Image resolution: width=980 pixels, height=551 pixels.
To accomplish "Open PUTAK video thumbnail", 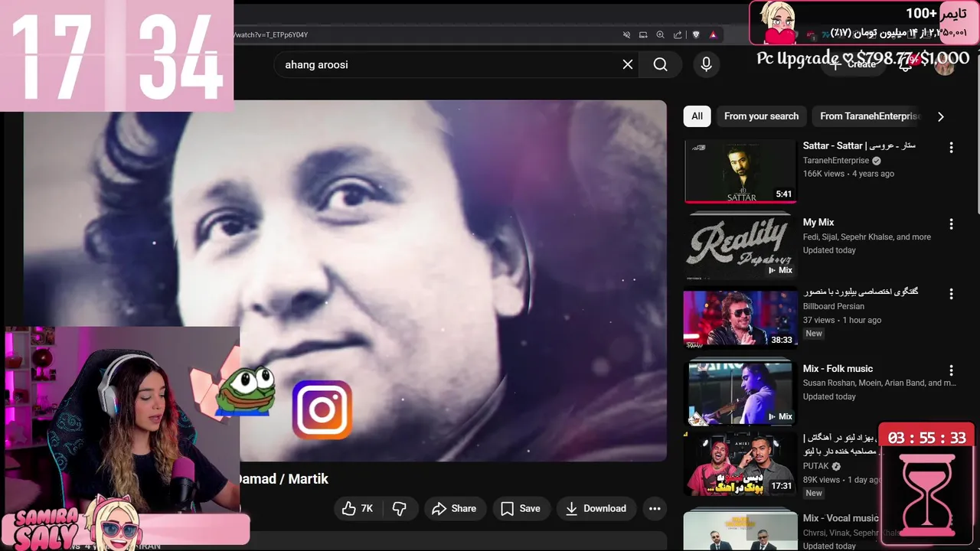I will [740, 464].
